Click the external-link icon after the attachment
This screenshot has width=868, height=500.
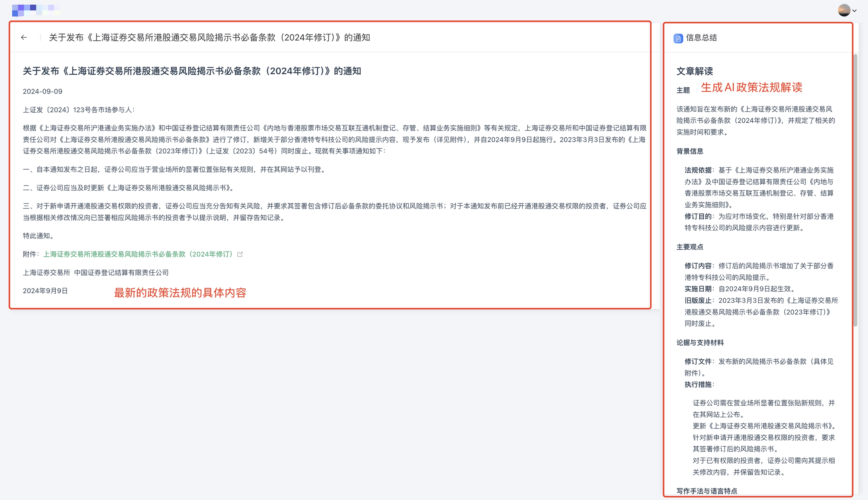240,254
